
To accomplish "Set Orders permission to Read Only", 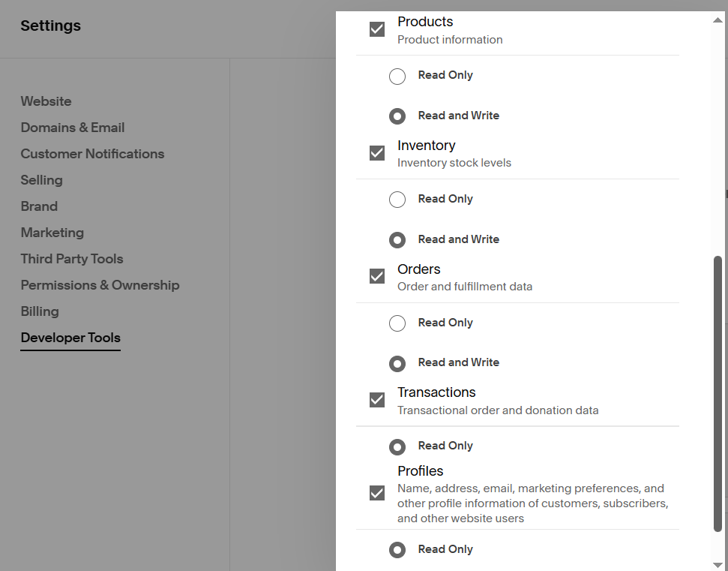I will click(x=397, y=323).
